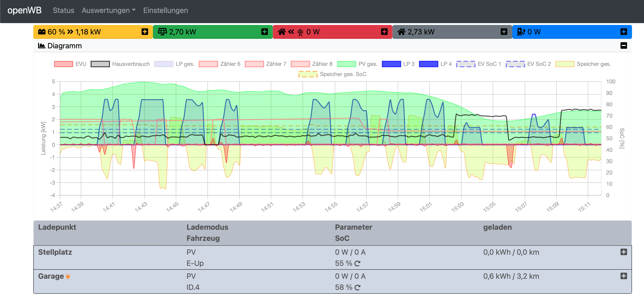The width and height of the screenshot is (644, 306).
Task: Click the Speicher ges. SoC legend swatch
Action: click(x=308, y=74)
